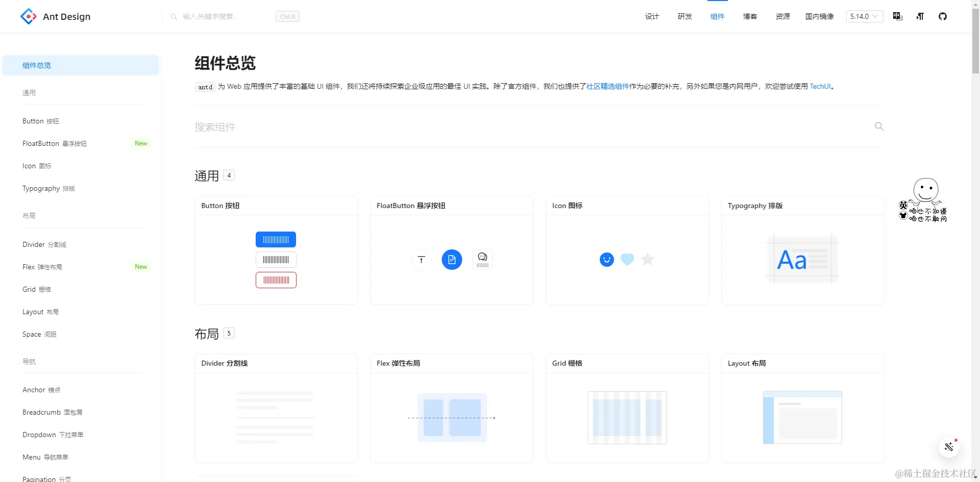Click the comment icon in FloatButton card

click(x=482, y=260)
